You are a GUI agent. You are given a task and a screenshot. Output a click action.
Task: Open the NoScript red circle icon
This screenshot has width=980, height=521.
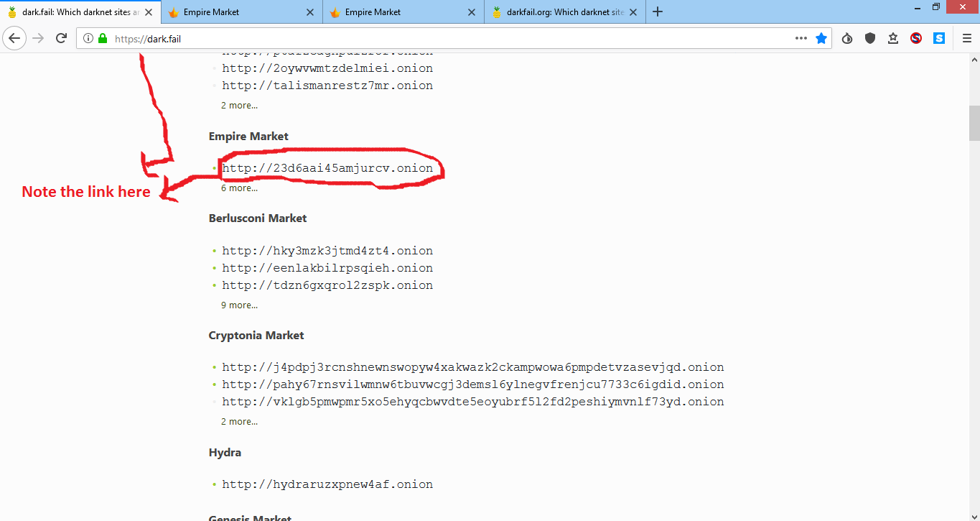(x=916, y=39)
